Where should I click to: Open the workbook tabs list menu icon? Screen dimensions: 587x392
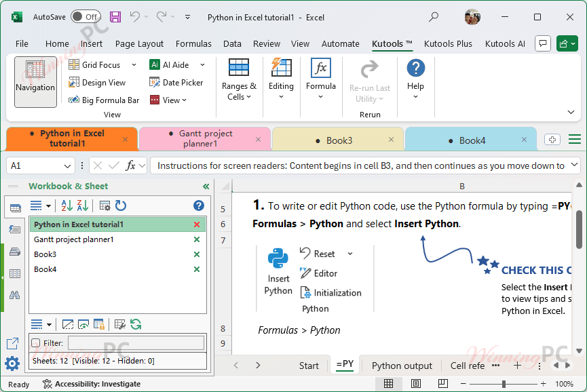pyautogui.click(x=575, y=140)
